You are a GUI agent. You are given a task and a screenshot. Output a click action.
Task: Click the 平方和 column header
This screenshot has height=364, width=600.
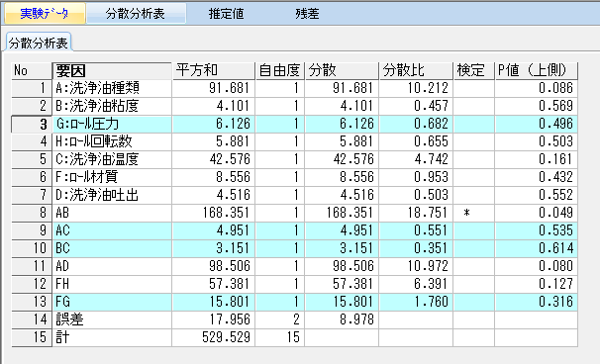pos(214,71)
